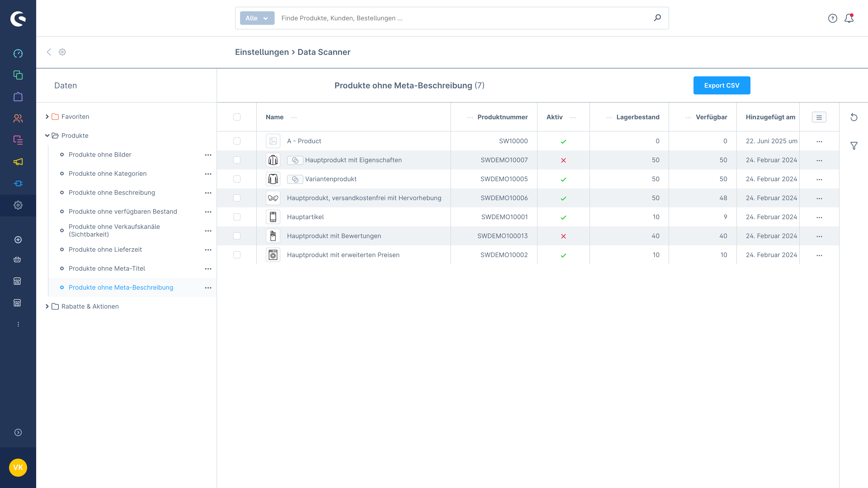Click the Hauptprodukt mit erweiterten Preisen thumbnail
868x488 pixels.
[x=273, y=255]
